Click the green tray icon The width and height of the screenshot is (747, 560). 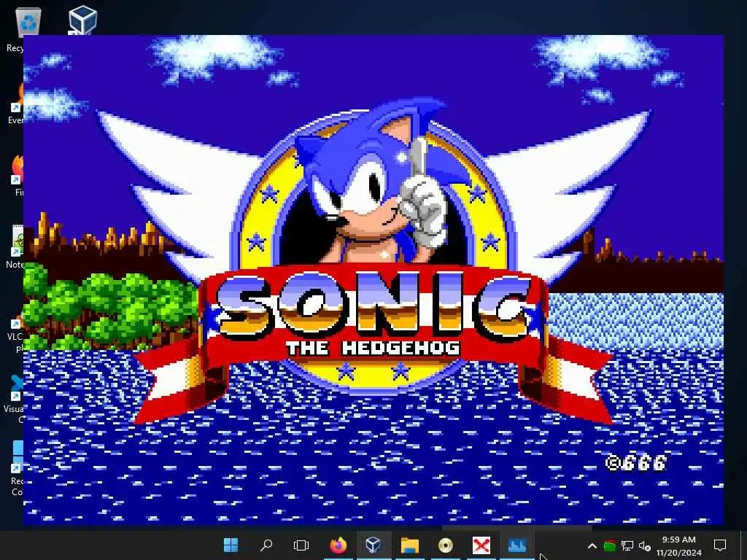coord(609,545)
